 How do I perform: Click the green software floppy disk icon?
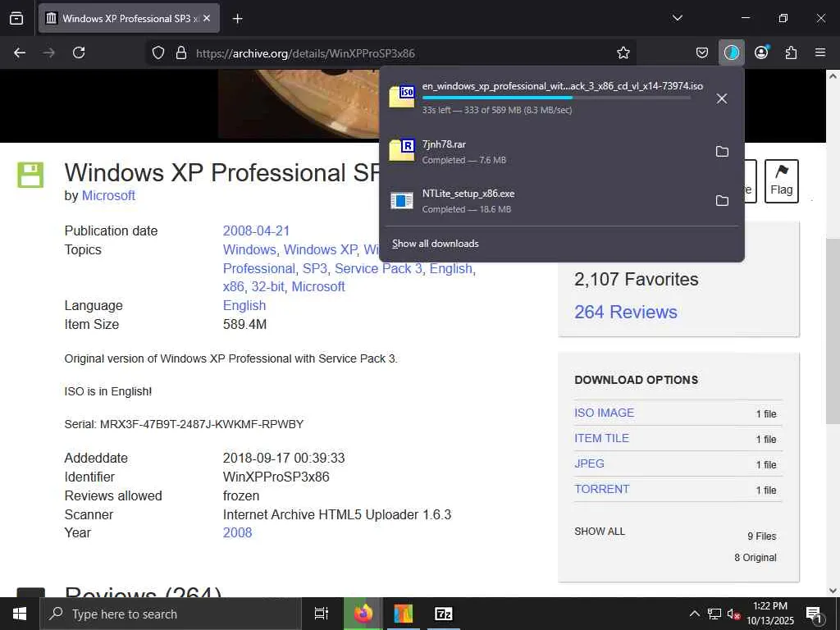point(30,176)
